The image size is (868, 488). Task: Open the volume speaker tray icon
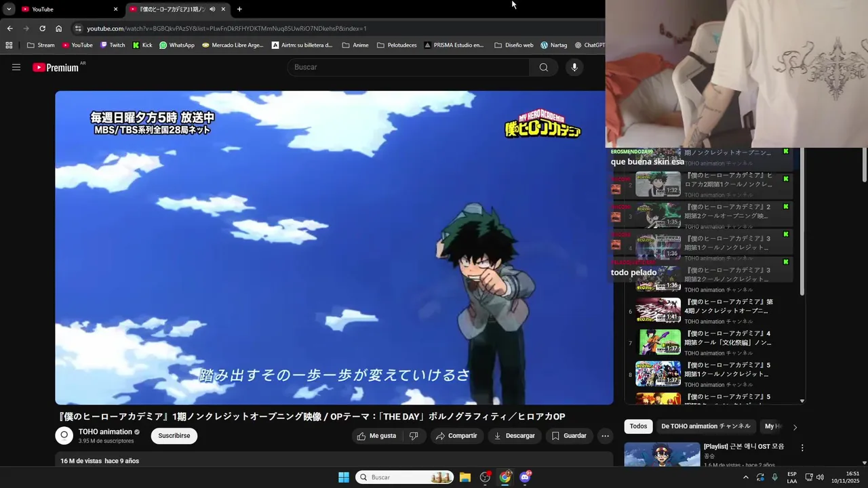[820, 477]
